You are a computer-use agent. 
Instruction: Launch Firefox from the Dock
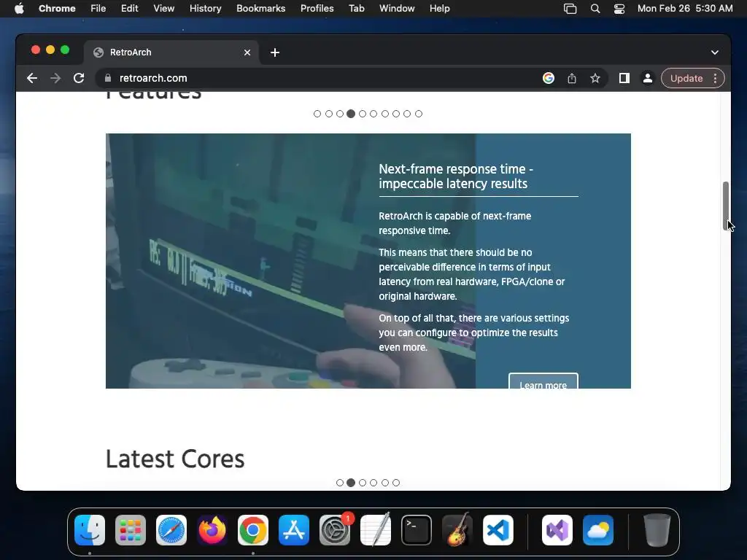click(x=212, y=530)
